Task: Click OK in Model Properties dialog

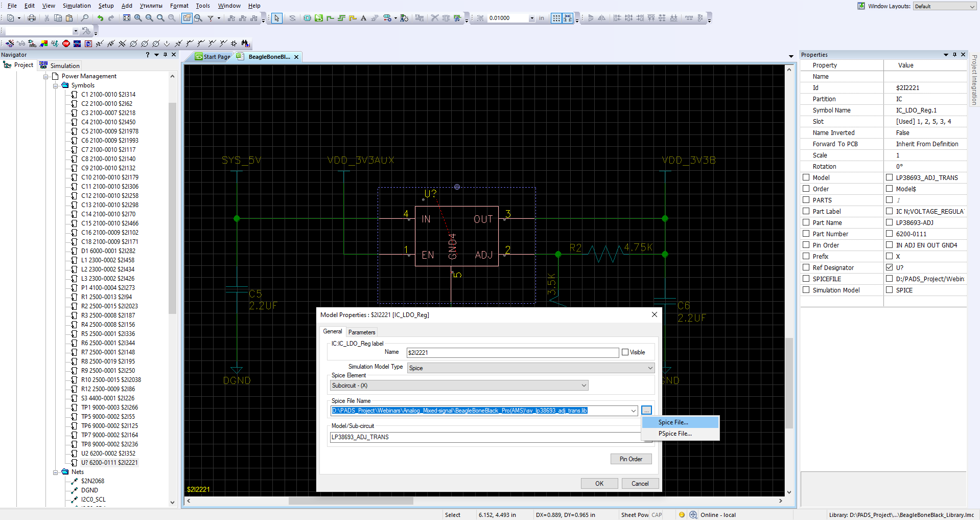Action: pyautogui.click(x=599, y=484)
